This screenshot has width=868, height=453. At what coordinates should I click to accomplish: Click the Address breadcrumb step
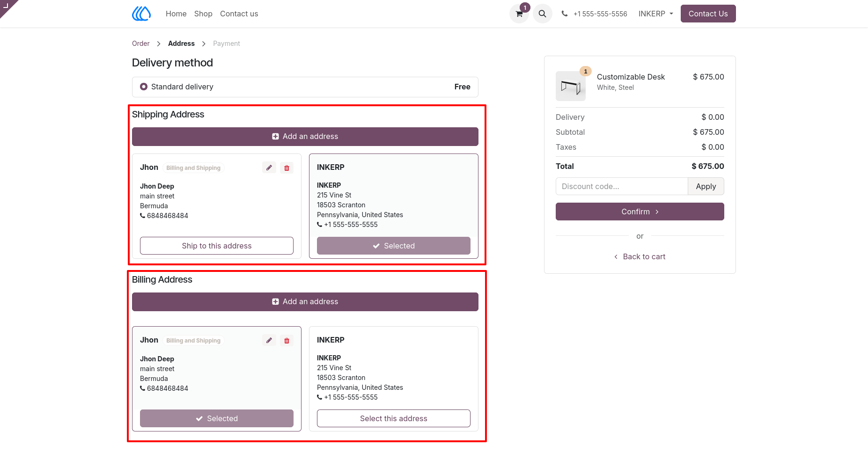[181, 44]
